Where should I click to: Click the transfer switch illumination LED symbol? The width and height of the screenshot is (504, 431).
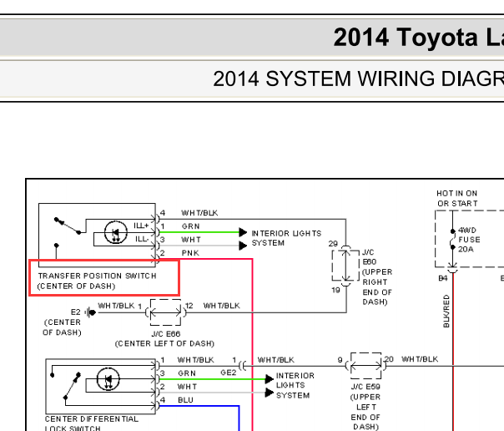[115, 232]
